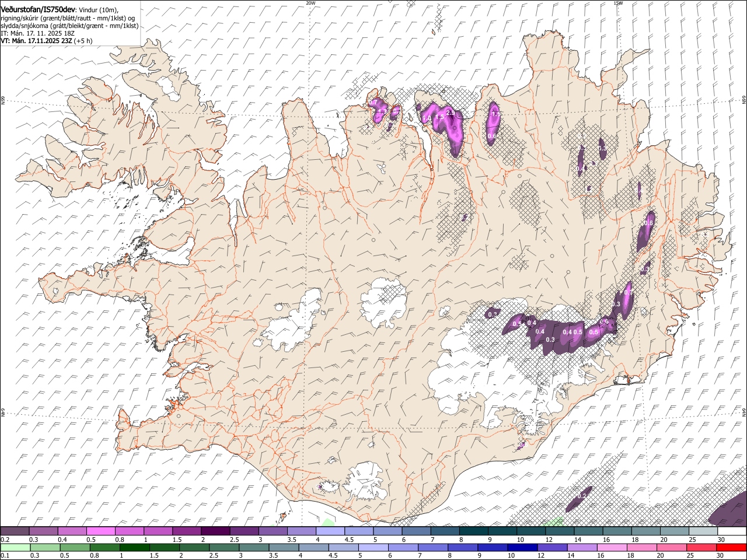
Task: Select the bright pink 0.5 swatch, top legend row
Action: 101,531
